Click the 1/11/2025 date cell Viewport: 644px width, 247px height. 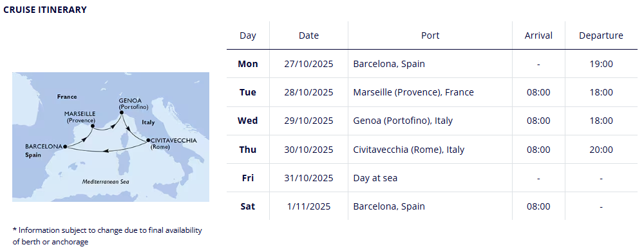pyautogui.click(x=308, y=207)
